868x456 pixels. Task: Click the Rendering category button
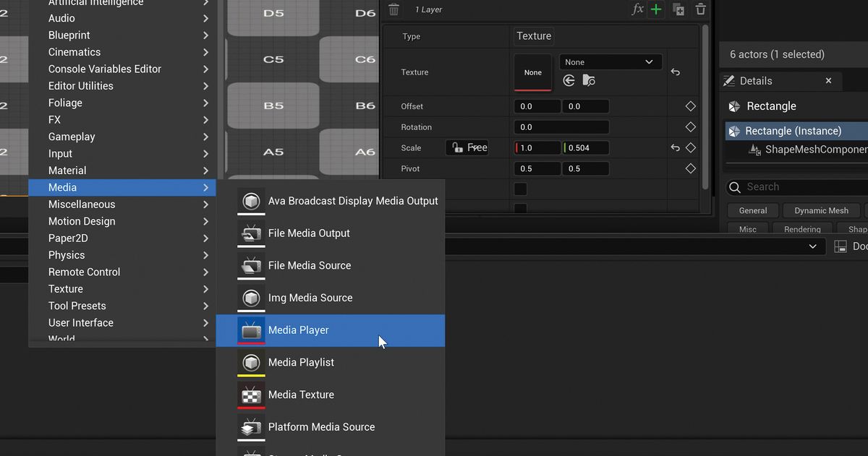801,228
